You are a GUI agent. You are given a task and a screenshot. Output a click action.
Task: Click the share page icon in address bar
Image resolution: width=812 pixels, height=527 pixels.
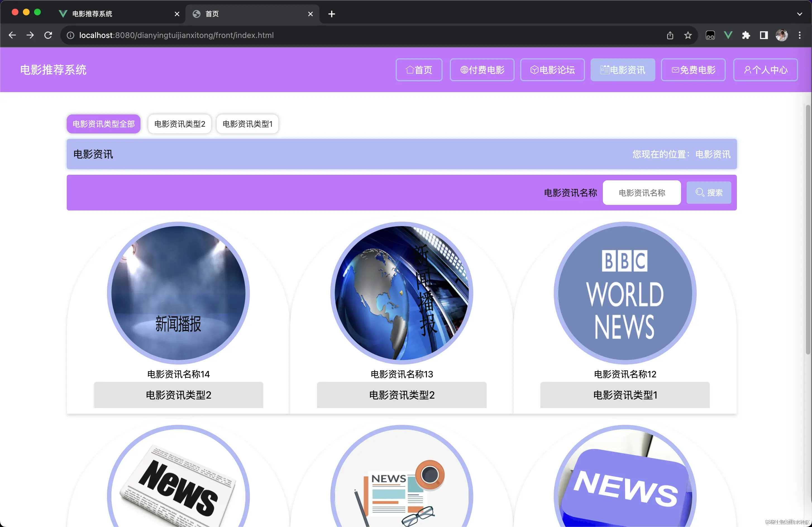pos(670,35)
